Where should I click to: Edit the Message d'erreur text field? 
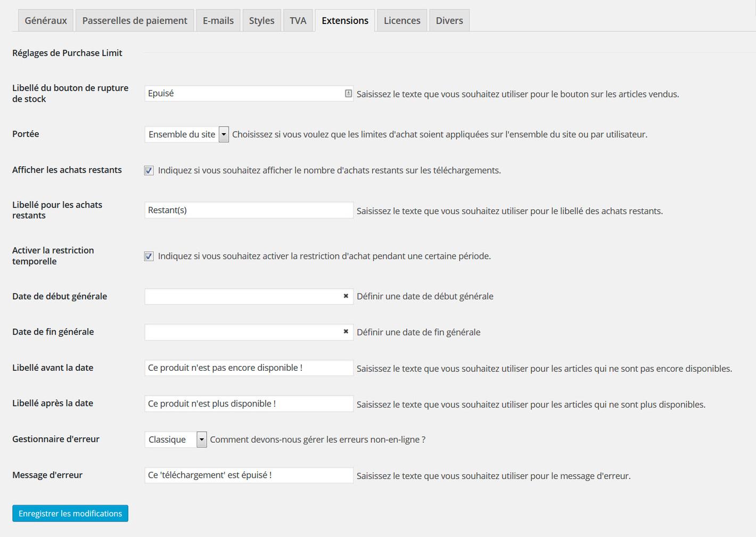pos(249,475)
